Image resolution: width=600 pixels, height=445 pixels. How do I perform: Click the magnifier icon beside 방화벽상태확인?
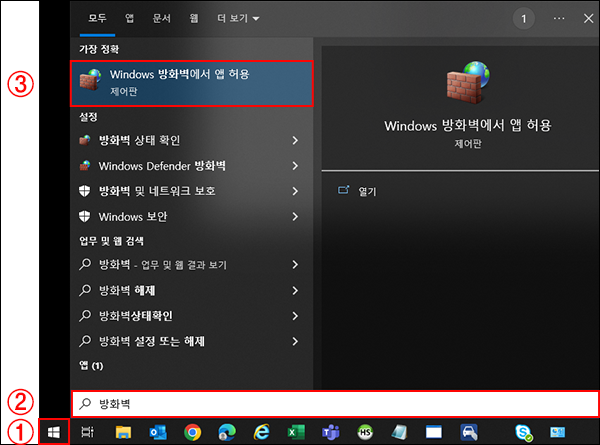[85, 315]
